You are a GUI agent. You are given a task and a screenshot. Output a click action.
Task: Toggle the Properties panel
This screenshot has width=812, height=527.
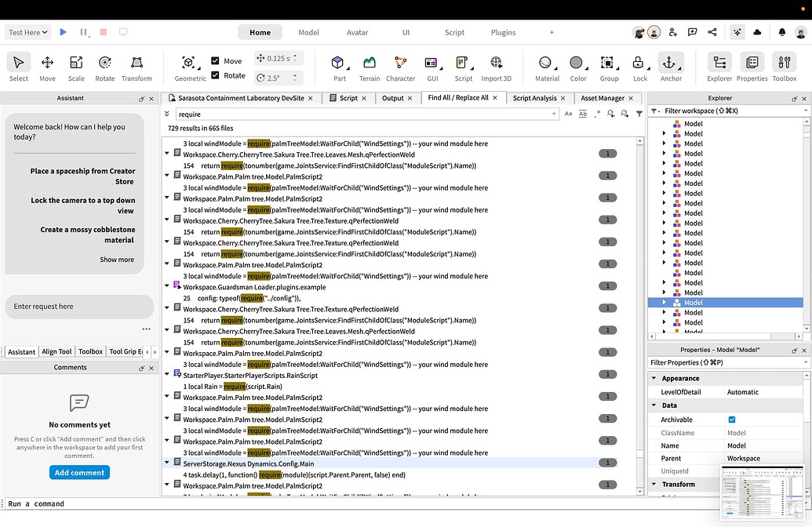pyautogui.click(x=752, y=67)
